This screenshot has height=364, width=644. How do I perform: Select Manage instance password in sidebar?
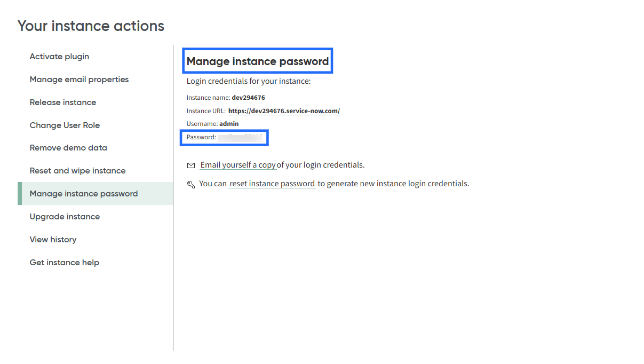point(82,193)
